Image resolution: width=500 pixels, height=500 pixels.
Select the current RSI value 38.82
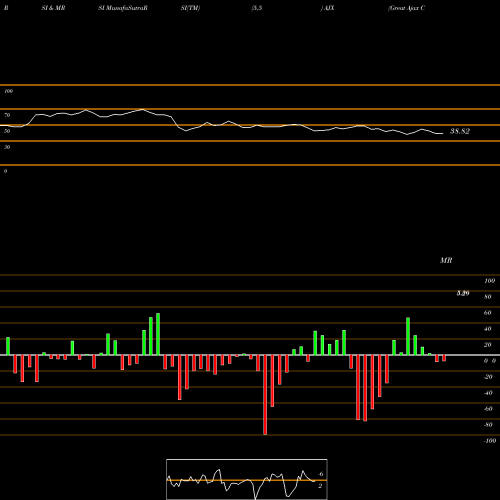(460, 131)
